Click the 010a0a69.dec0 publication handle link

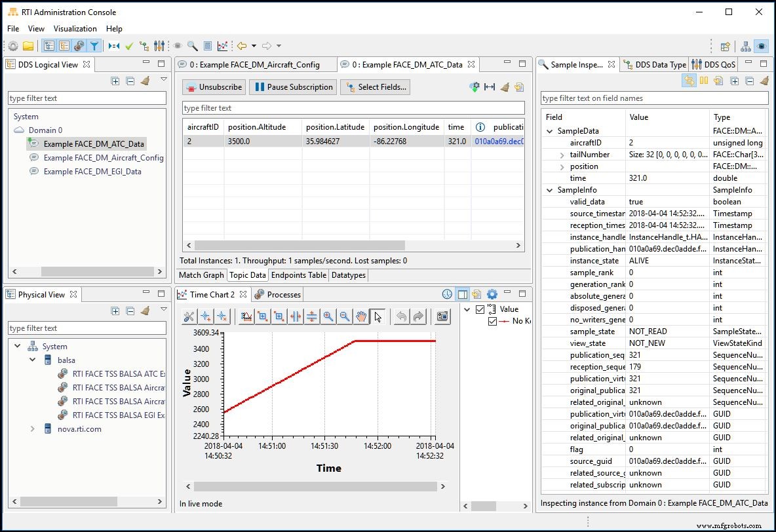[x=498, y=141]
